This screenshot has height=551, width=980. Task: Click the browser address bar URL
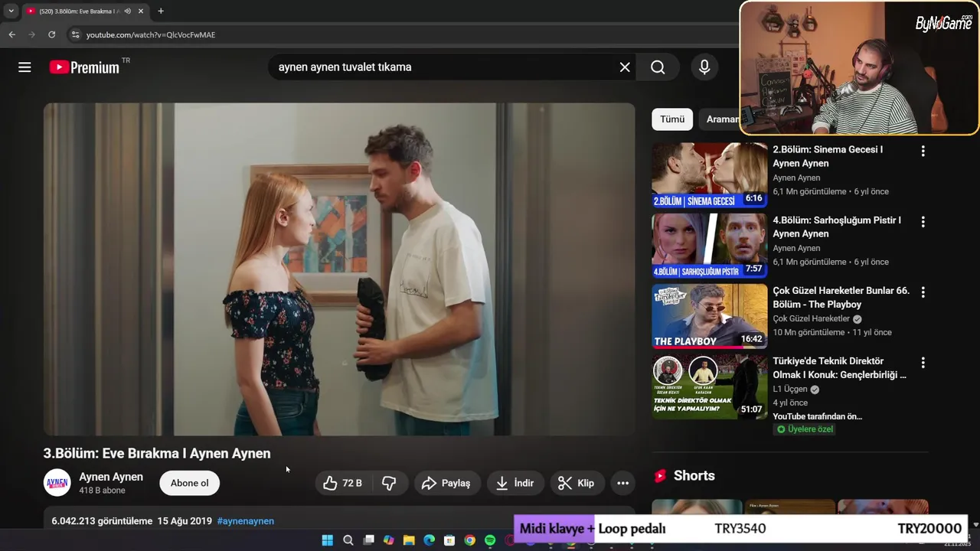pyautogui.click(x=151, y=34)
